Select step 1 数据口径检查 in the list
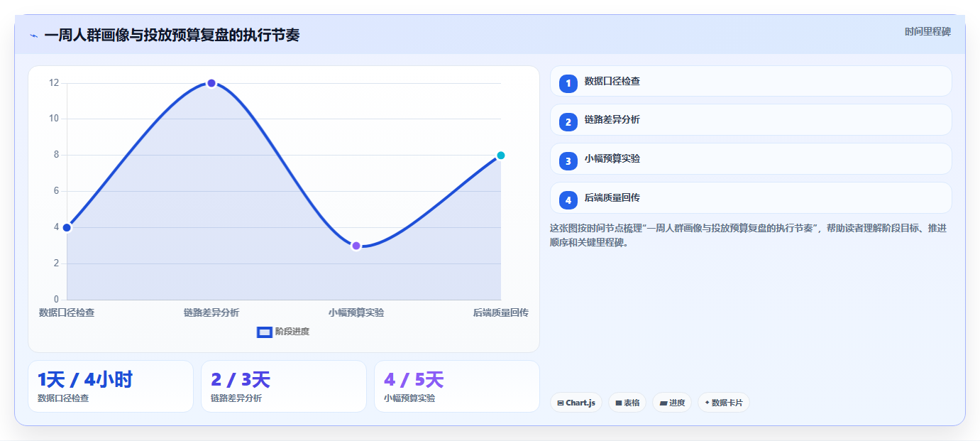The image size is (980, 441). [751, 81]
